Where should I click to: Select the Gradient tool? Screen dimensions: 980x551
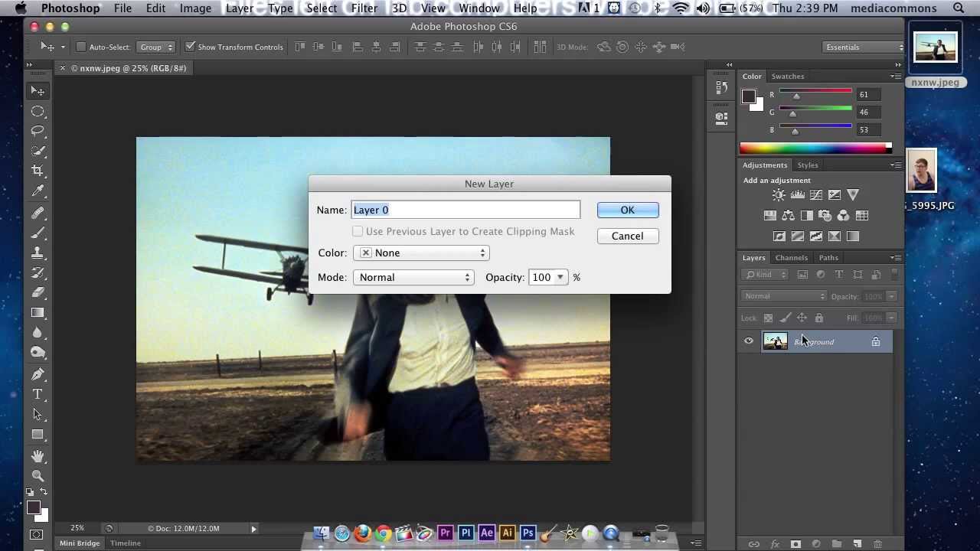click(38, 312)
